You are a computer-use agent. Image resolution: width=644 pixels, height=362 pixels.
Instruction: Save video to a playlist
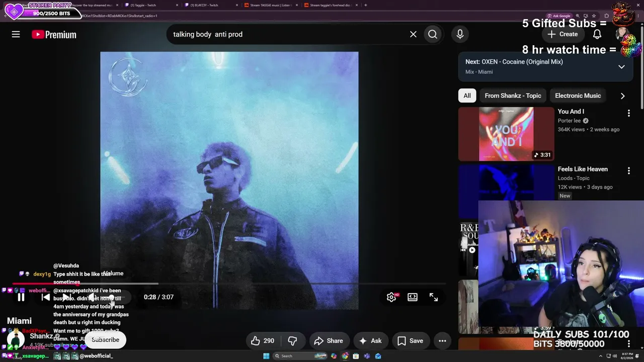pyautogui.click(x=410, y=341)
